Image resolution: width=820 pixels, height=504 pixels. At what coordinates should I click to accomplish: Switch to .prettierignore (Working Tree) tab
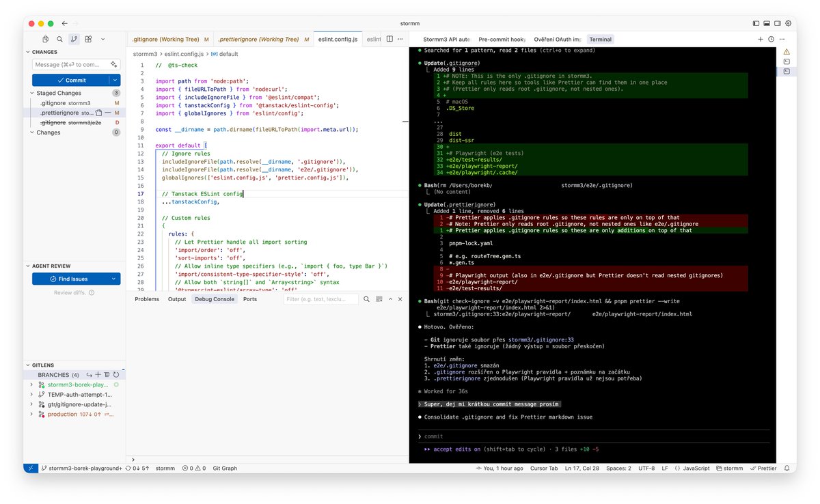coord(264,40)
